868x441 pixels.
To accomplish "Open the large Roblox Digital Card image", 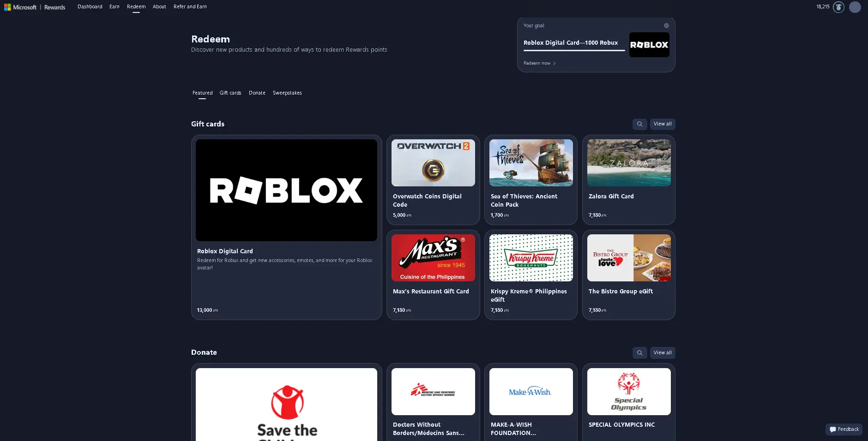I will pyautogui.click(x=286, y=190).
